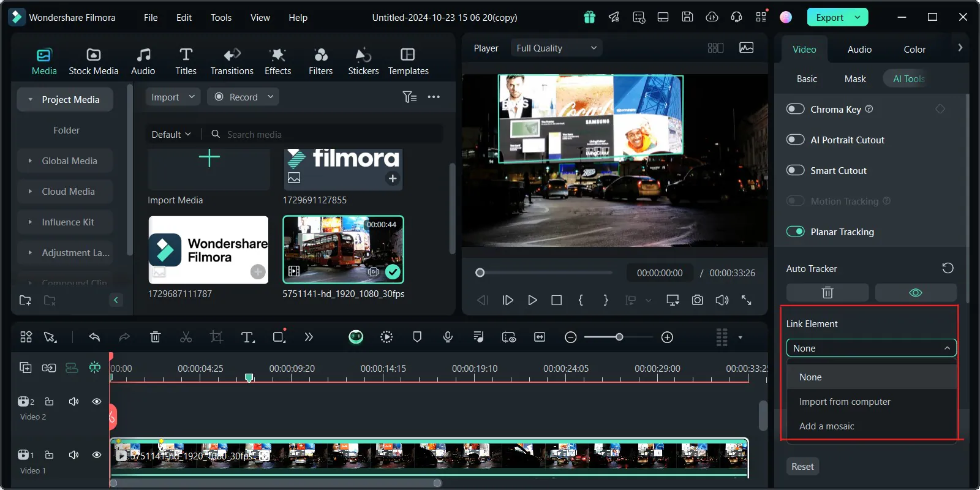
Task: Click the Reset button
Action: (x=802, y=466)
